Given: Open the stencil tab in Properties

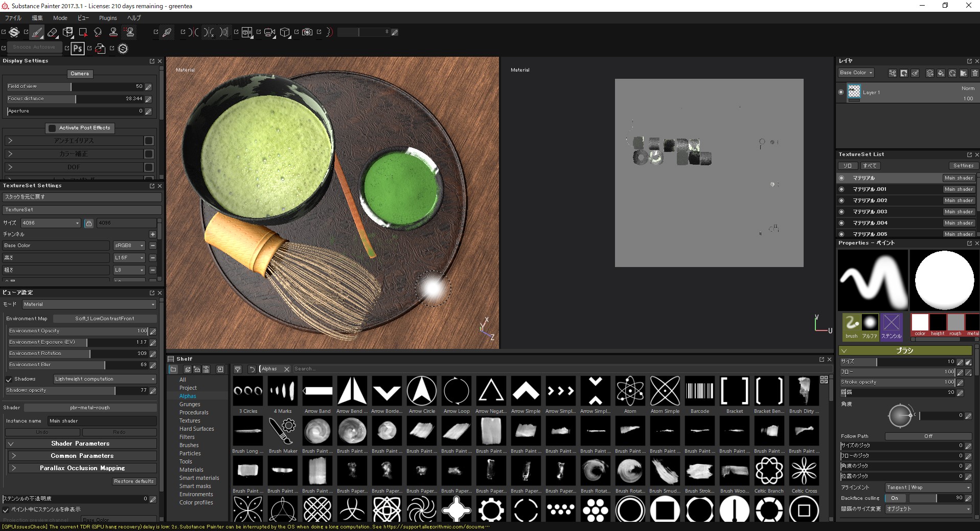Looking at the screenshot, I should click(x=891, y=326).
